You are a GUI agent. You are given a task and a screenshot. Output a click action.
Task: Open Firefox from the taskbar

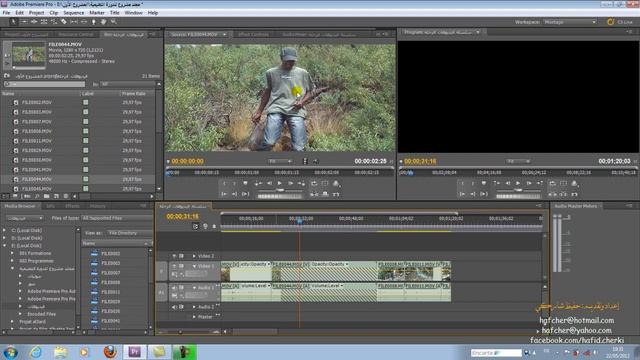pyautogui.click(x=109, y=352)
